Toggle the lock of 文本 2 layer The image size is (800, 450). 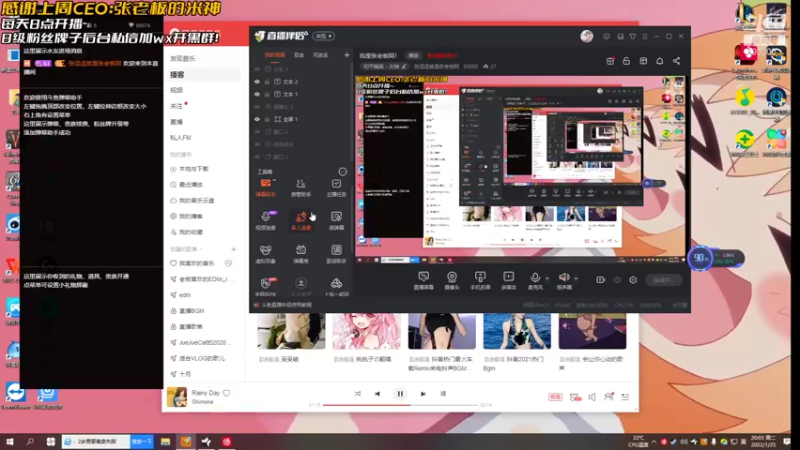[x=267, y=82]
